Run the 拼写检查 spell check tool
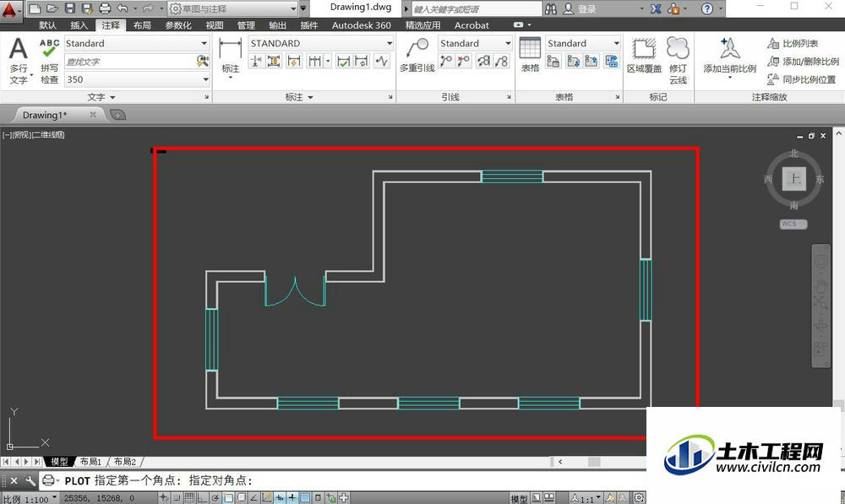Screen dimensions: 845x504 tap(49, 60)
